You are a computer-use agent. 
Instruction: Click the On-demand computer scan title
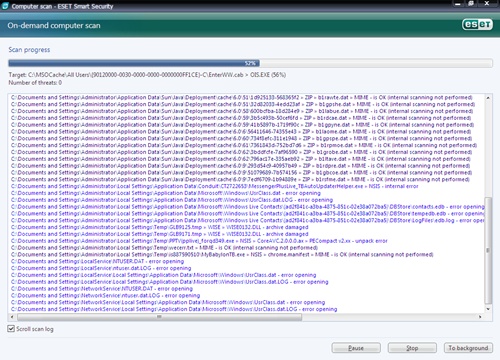point(54,25)
